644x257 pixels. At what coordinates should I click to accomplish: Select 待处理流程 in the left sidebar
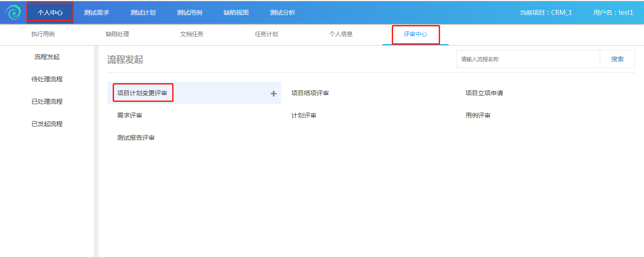tap(47, 79)
